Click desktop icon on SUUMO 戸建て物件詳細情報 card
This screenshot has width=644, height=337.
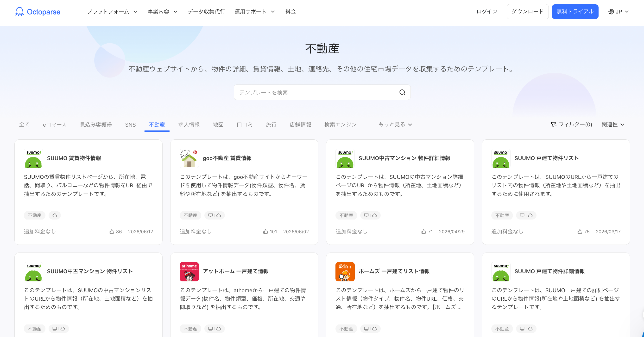click(522, 329)
